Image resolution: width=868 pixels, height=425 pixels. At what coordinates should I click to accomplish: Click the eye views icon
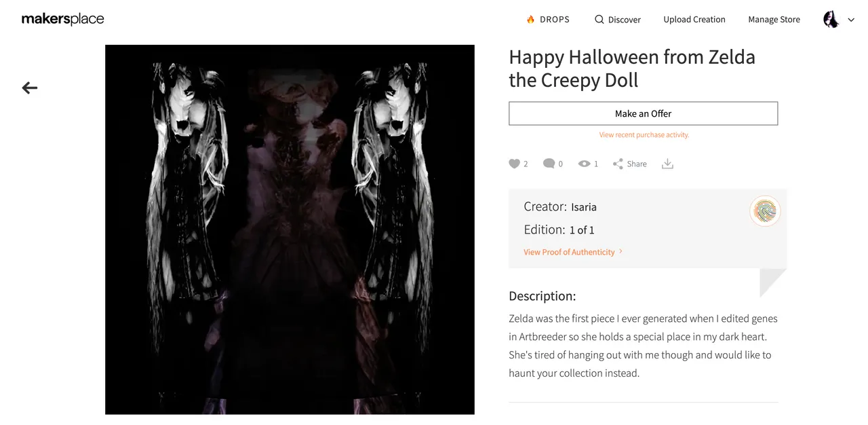coord(584,164)
